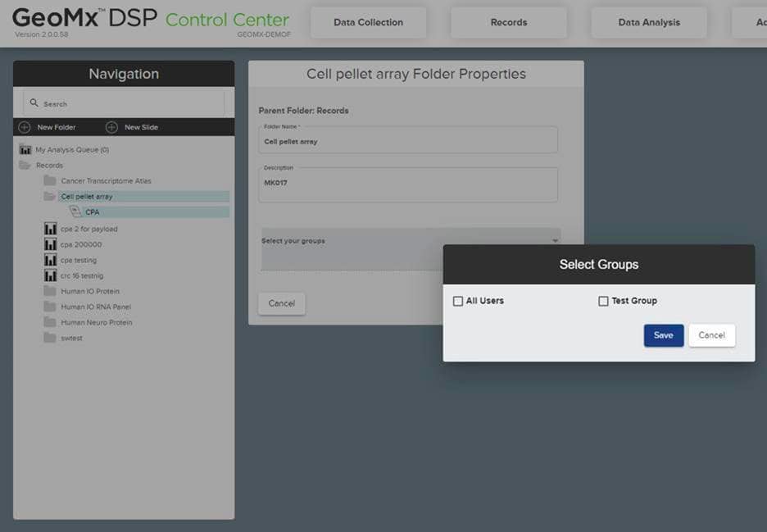Expand the Select your groups dropdown
The height and width of the screenshot is (532, 767).
tap(555, 241)
